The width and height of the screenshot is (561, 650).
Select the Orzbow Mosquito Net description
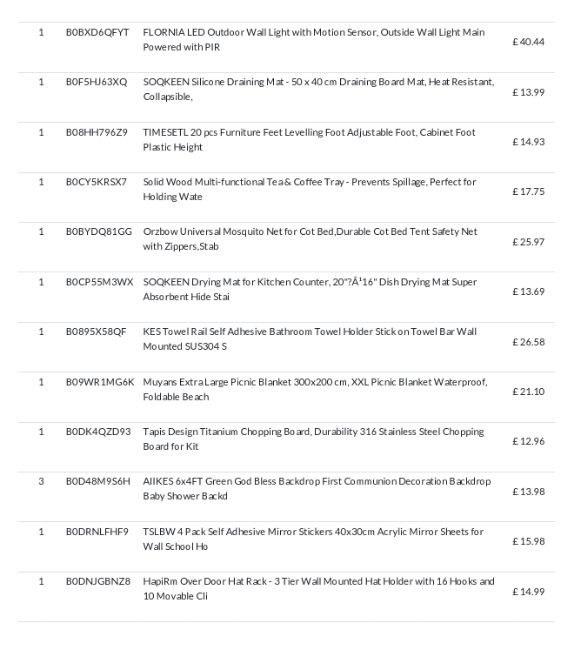(x=310, y=239)
